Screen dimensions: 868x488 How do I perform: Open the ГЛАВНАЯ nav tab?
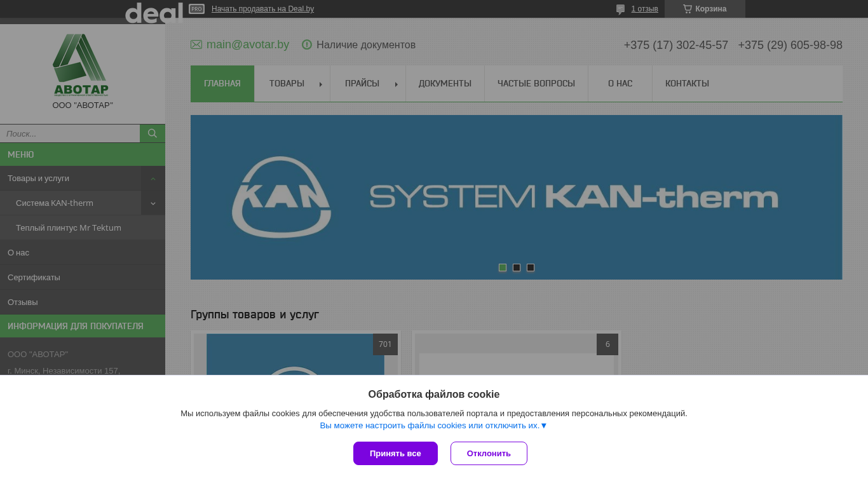click(222, 83)
